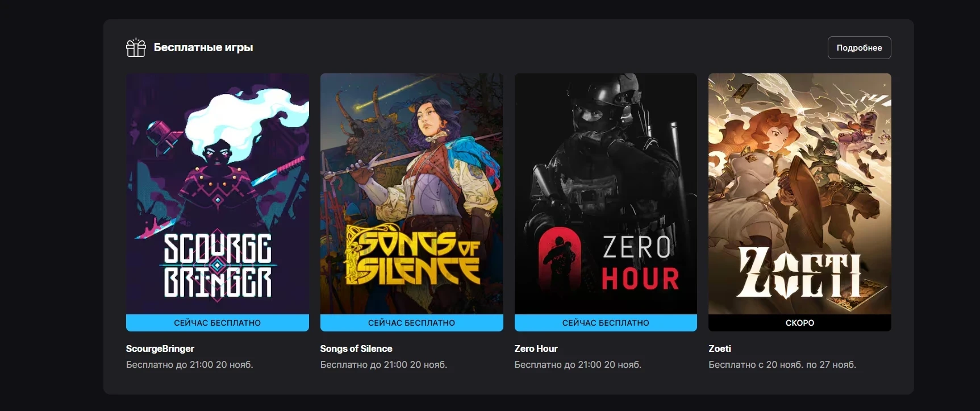Click the СКОРО banner under Zoeti

pos(799,323)
